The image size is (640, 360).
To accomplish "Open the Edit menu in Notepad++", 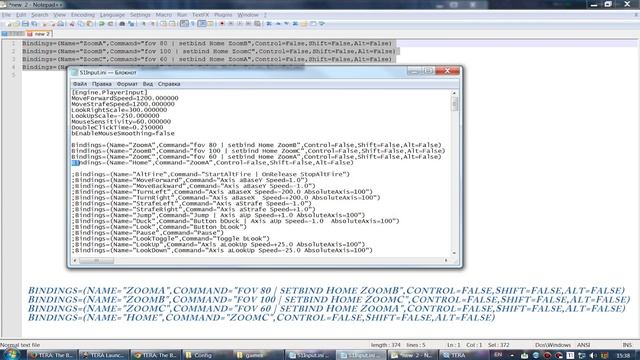I will click(x=21, y=15).
